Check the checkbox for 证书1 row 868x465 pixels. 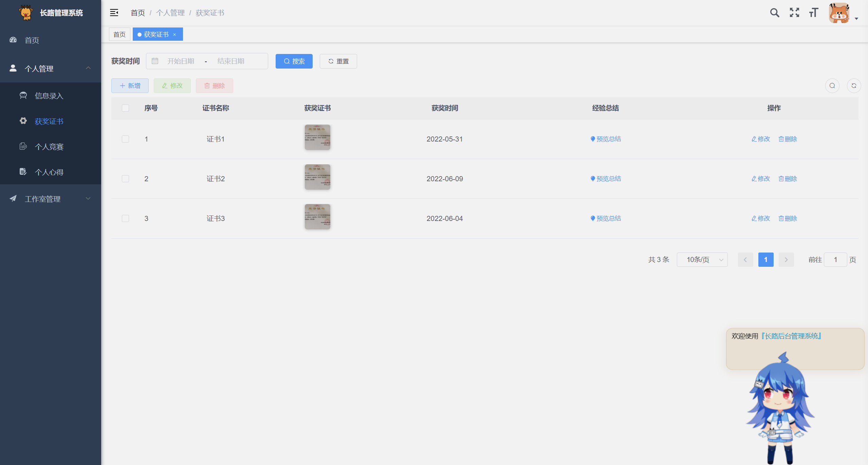tap(125, 139)
